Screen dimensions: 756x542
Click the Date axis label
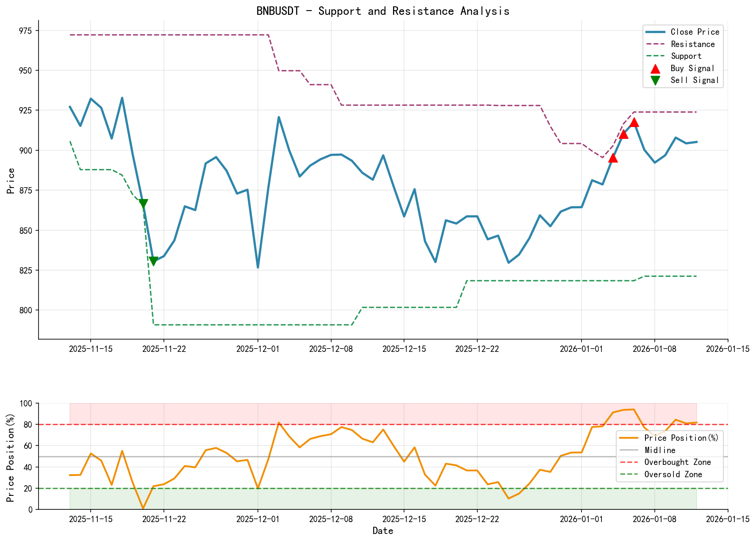(382, 530)
